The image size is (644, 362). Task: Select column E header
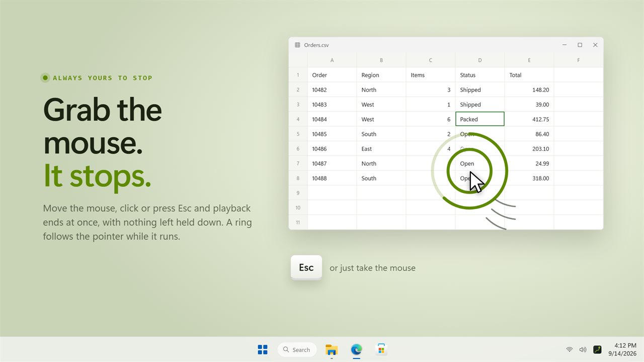(529, 60)
